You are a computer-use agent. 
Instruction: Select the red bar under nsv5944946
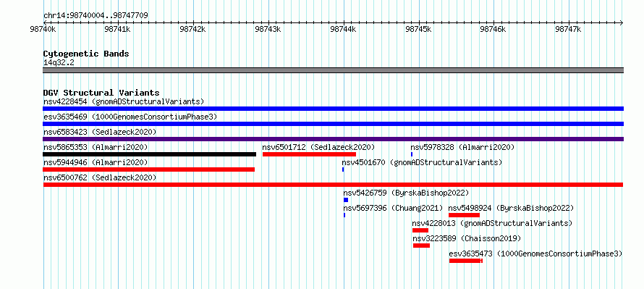click(148, 169)
